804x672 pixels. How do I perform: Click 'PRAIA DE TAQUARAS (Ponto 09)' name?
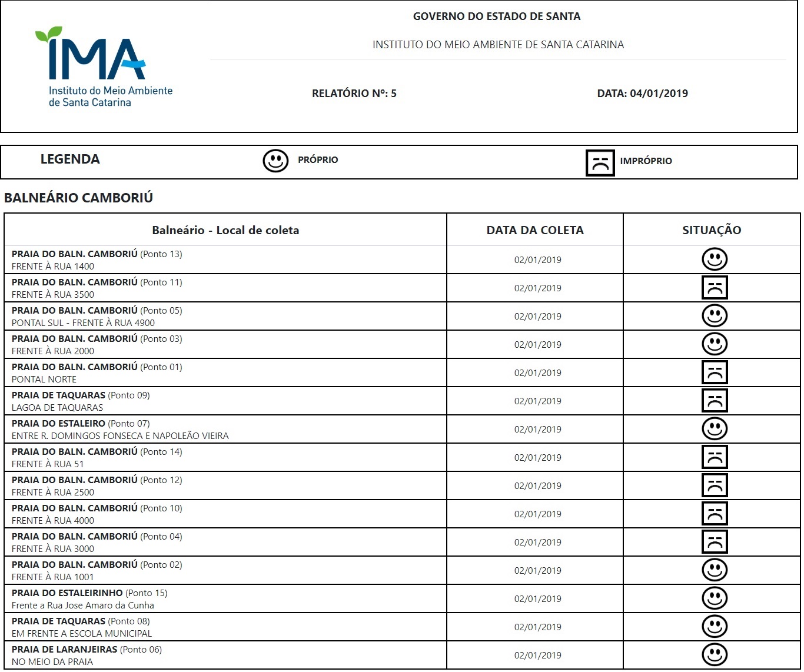[x=81, y=395]
